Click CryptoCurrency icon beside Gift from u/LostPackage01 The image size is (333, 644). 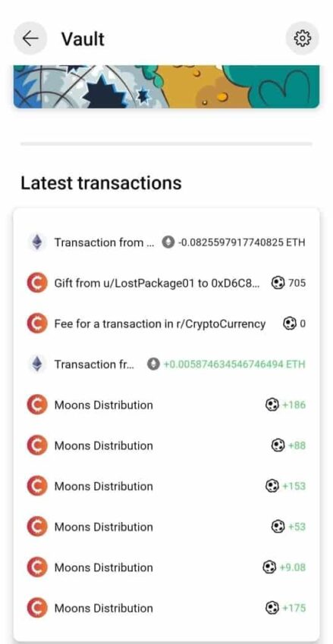[37, 283]
